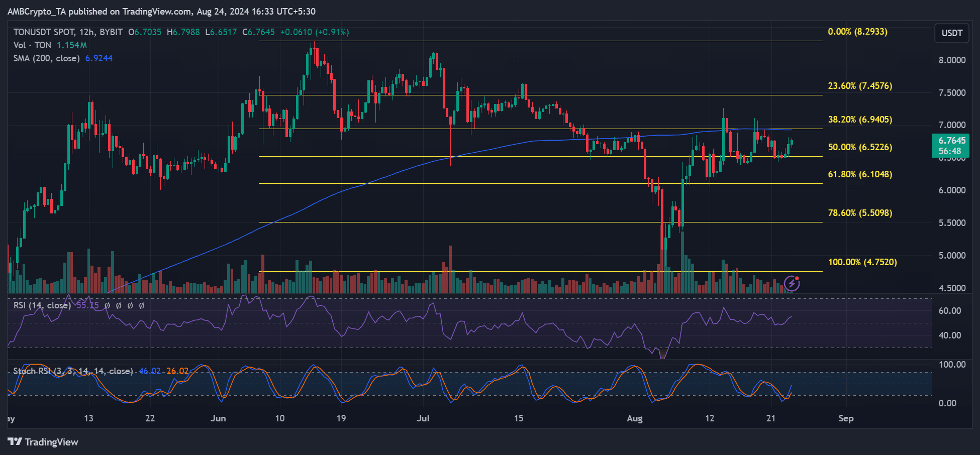980x455 pixels.
Task: Click the 23.60% (7.4576) Fibonacci label
Action: (860, 86)
